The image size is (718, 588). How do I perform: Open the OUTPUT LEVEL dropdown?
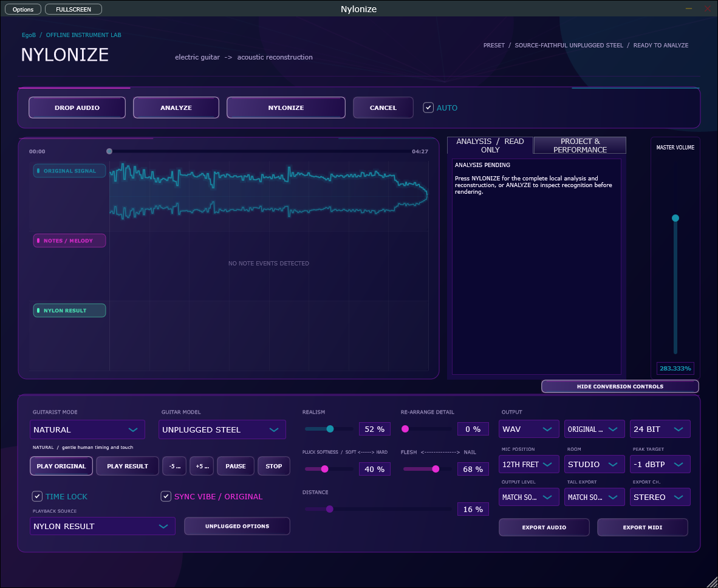pos(529,497)
